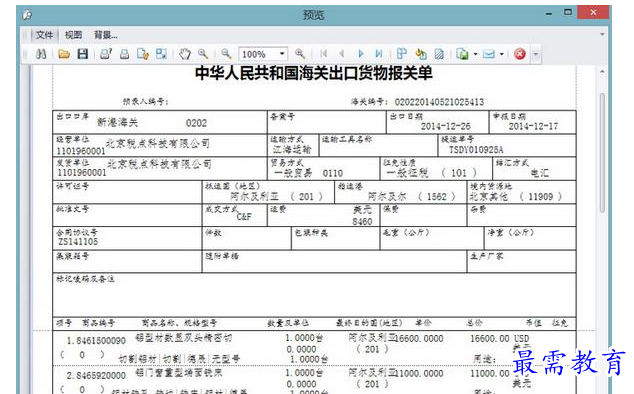Jump to the last page

click(379, 54)
